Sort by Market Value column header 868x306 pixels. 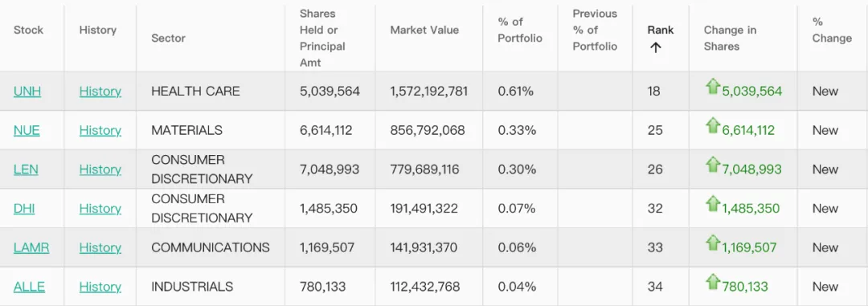pyautogui.click(x=424, y=30)
